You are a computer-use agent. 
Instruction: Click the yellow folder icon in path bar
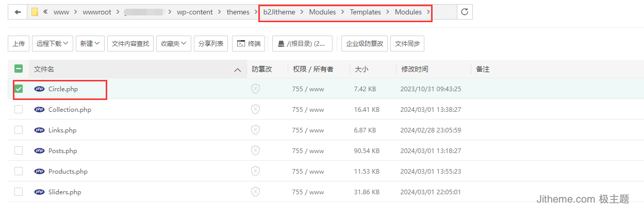[35, 12]
